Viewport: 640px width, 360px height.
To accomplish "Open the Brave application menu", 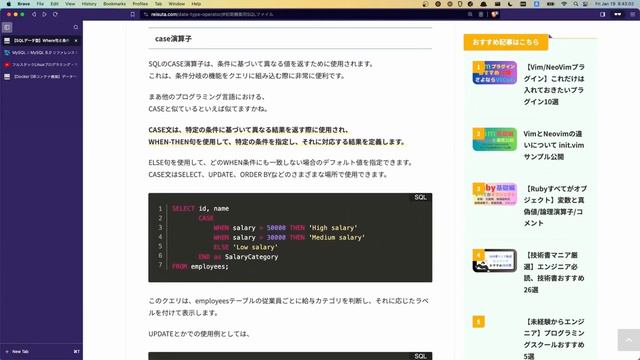I will pos(24,4).
